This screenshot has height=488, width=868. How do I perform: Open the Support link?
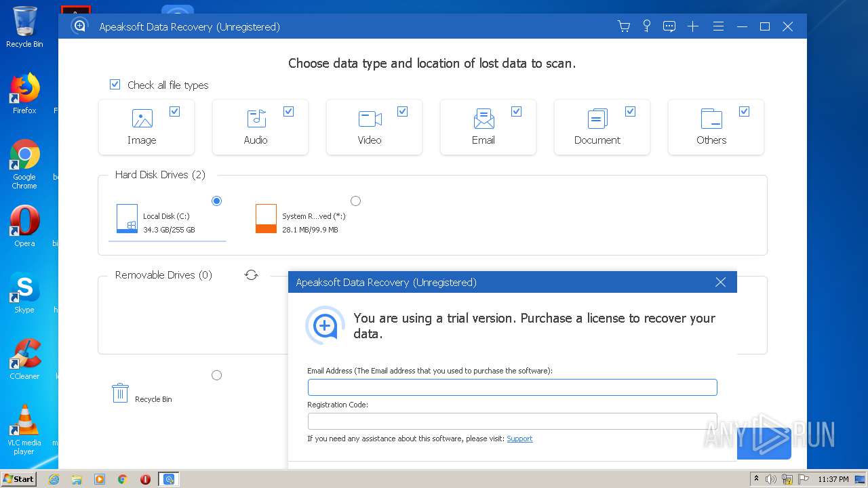519,439
